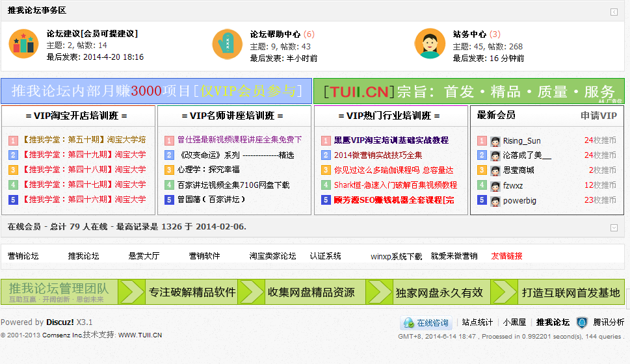The height and width of the screenshot is (364, 630).
Task: Click the 推我论坛管理团队 banner
Action: 59,292
